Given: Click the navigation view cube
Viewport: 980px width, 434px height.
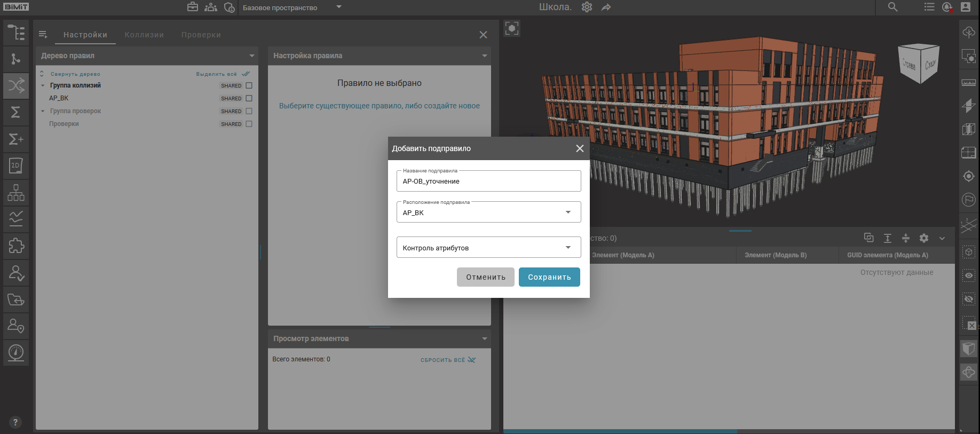Looking at the screenshot, I should (x=919, y=64).
